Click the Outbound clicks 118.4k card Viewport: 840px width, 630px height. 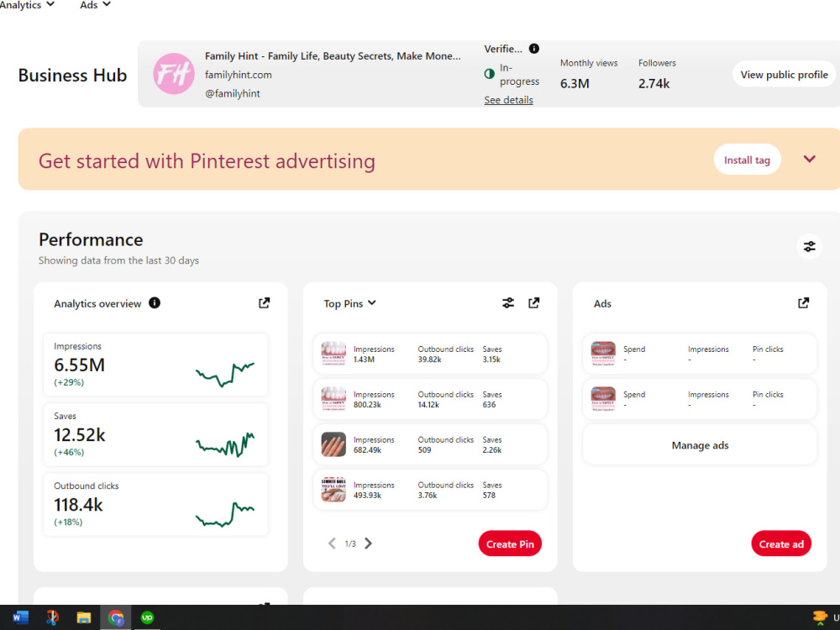coord(156,504)
